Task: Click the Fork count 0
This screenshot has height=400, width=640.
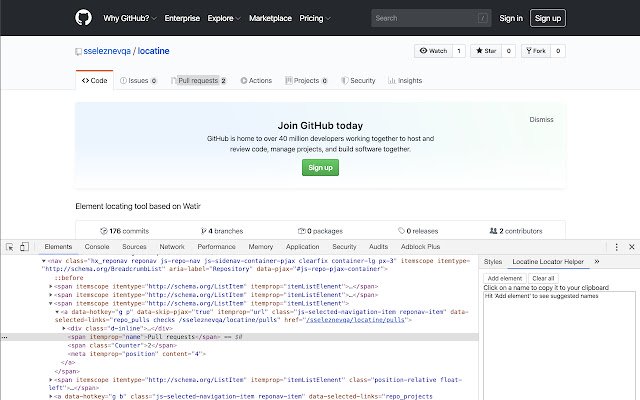Action: (x=558, y=51)
